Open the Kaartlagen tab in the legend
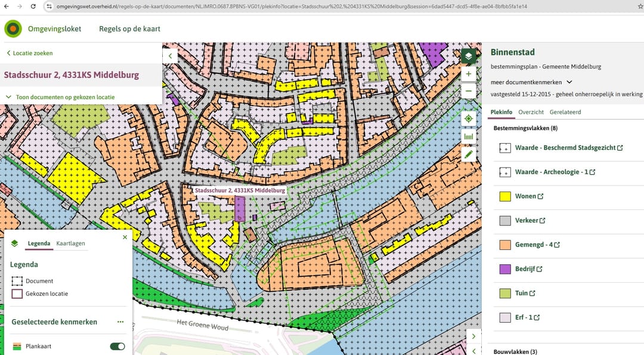 point(70,243)
